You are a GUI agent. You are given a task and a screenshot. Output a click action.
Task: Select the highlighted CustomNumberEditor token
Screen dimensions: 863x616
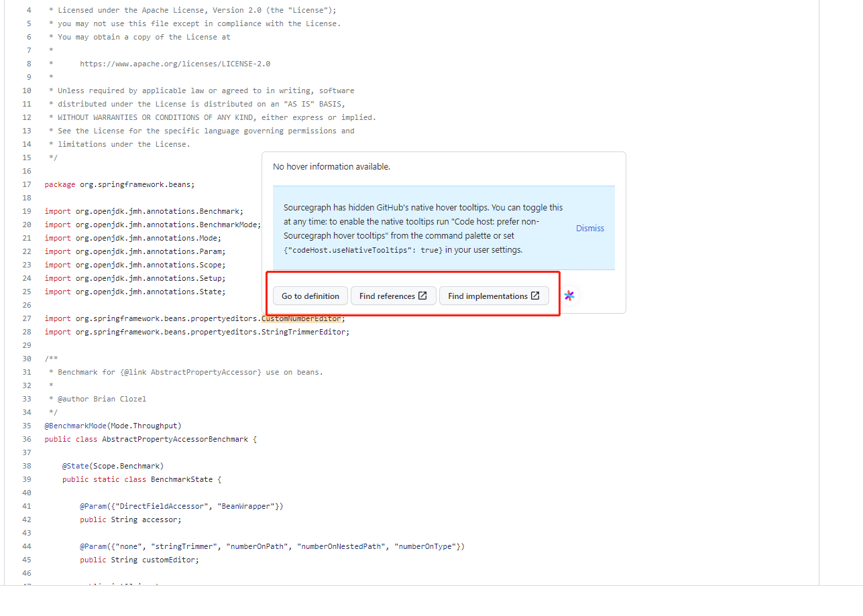301,318
